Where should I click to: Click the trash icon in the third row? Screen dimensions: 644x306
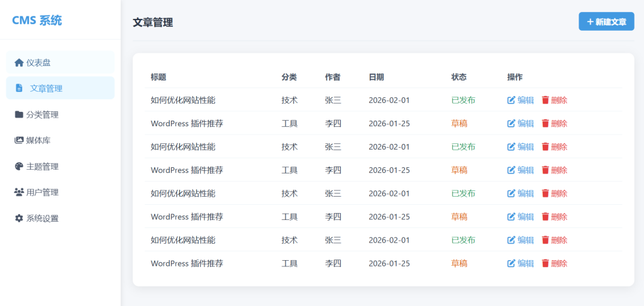point(545,147)
